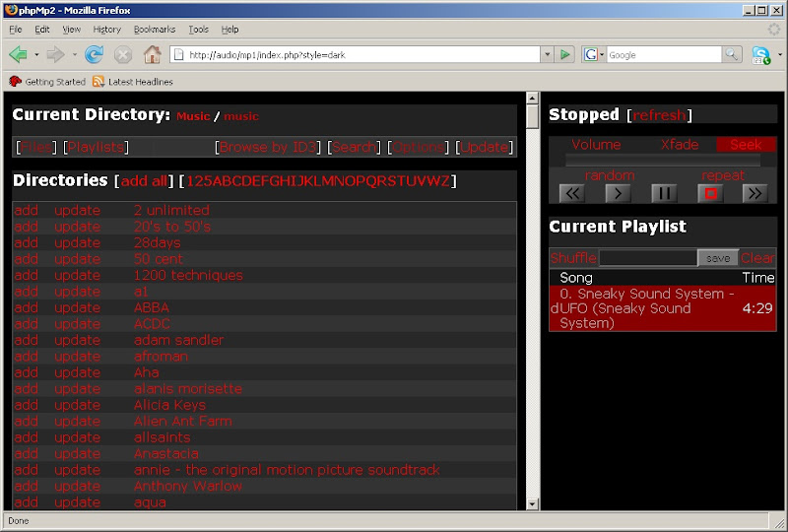The width and height of the screenshot is (788, 532).
Task: Click the scrollbar up arrow
Action: coord(533,99)
